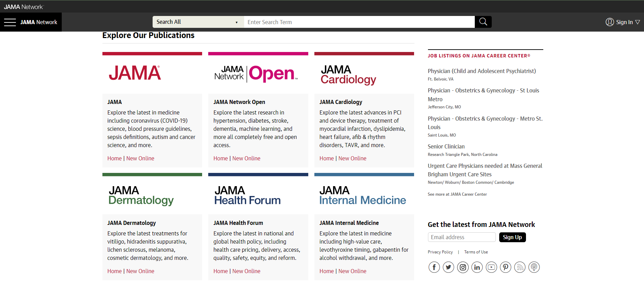Click the JAMA Network Open logo

click(256, 74)
